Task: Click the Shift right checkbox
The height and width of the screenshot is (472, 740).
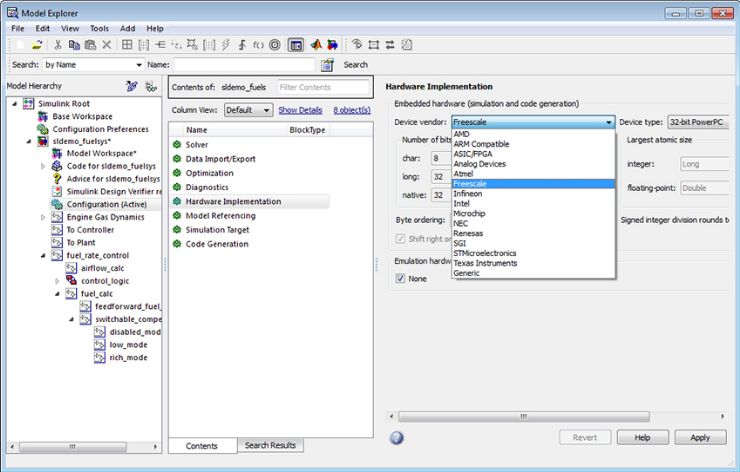Action: point(400,239)
